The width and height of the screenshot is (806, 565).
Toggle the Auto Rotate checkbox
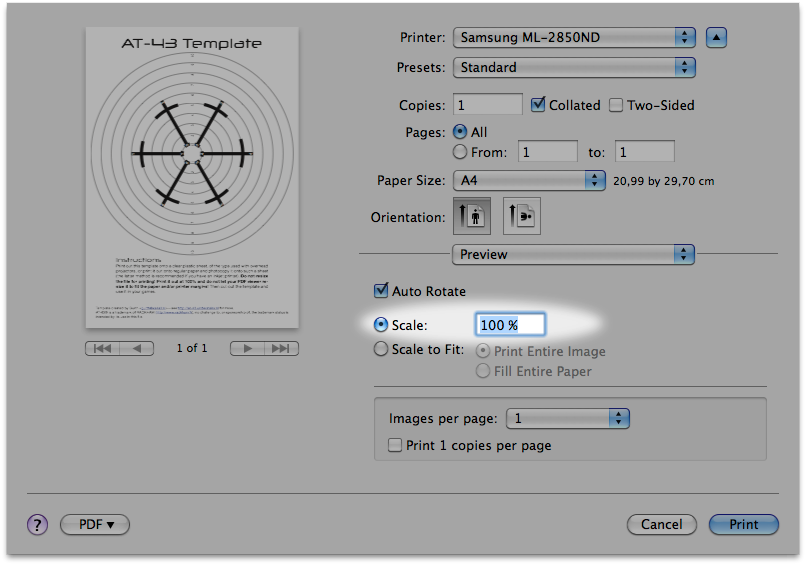tap(381, 290)
